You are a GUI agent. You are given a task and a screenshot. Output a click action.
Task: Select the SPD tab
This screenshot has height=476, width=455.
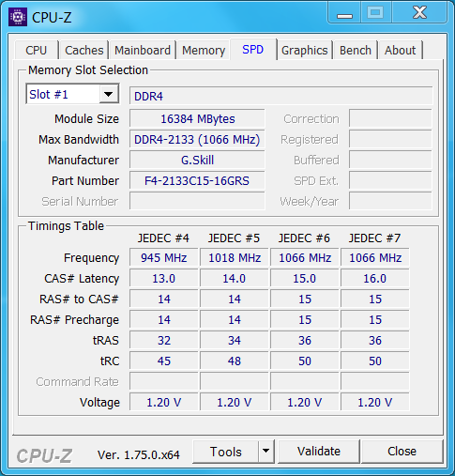[253, 50]
